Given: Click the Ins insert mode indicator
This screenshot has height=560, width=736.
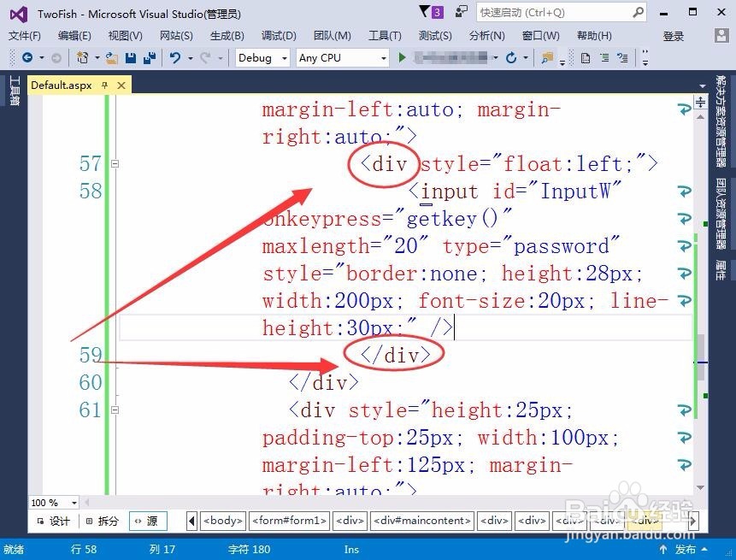Looking at the screenshot, I should [x=351, y=549].
